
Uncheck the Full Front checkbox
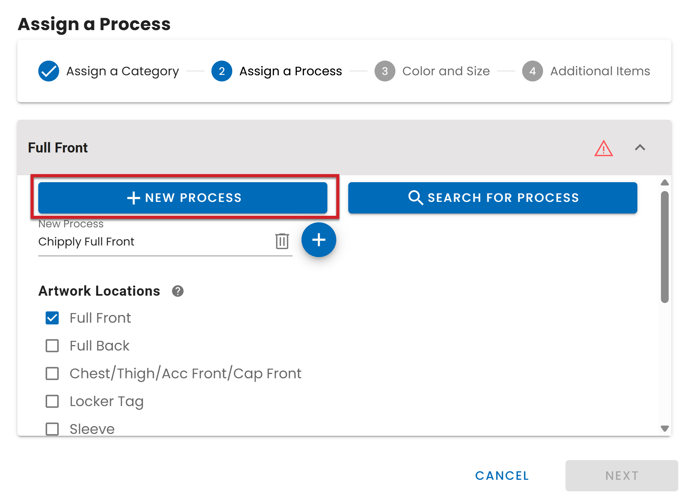(52, 318)
